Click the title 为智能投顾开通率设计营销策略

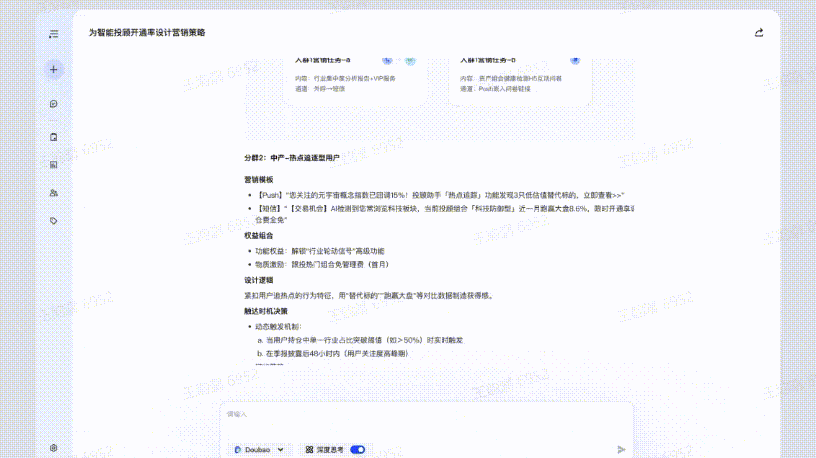147,32
